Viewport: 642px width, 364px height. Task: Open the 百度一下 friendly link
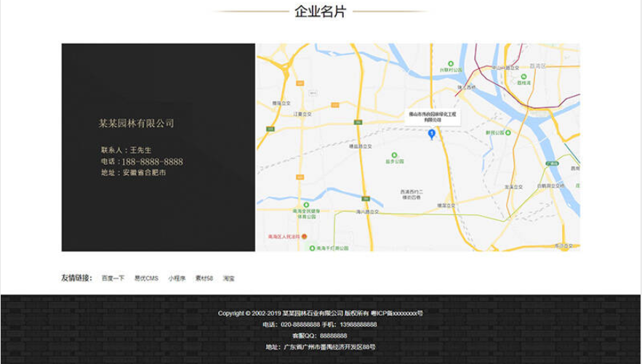coord(113,278)
